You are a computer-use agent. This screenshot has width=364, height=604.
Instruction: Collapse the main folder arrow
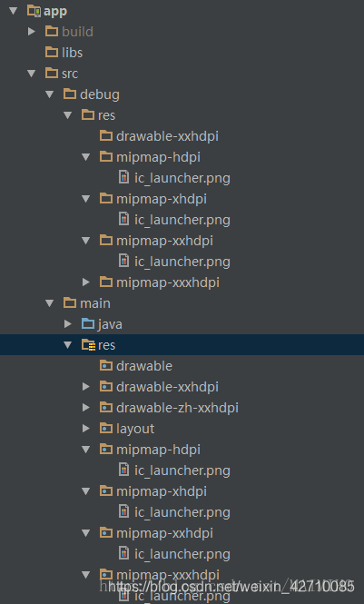point(50,303)
